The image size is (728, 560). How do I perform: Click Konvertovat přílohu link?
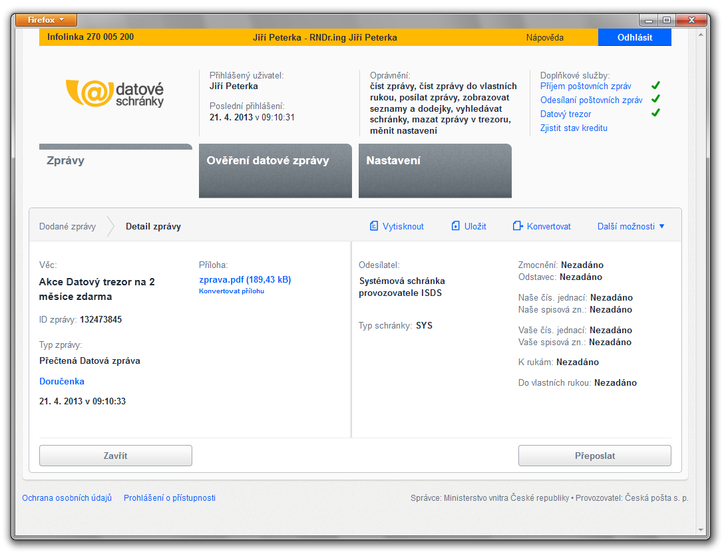231,291
